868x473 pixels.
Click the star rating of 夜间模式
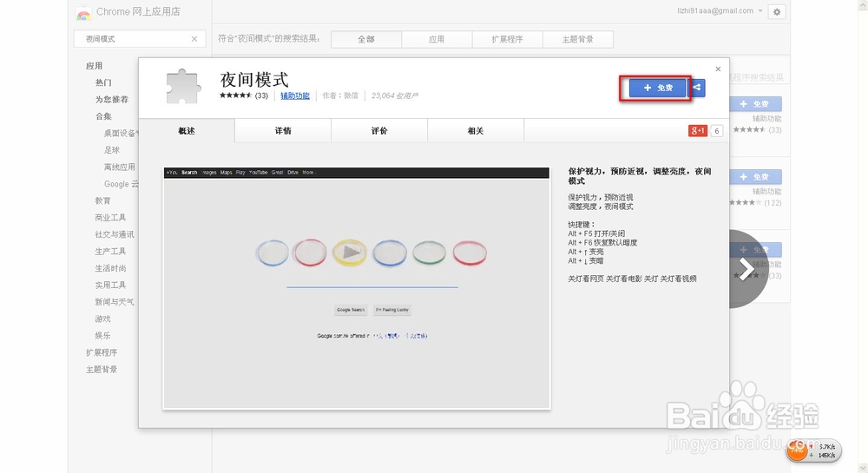(x=235, y=95)
